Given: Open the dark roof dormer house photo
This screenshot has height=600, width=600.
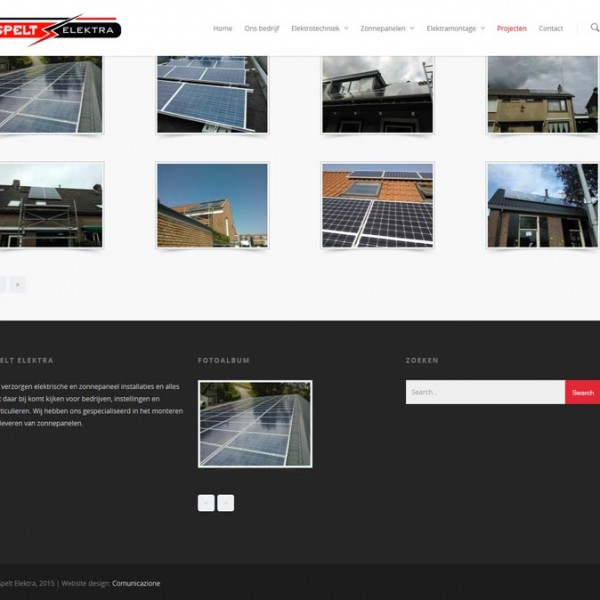Looking at the screenshot, I should pos(377,95).
